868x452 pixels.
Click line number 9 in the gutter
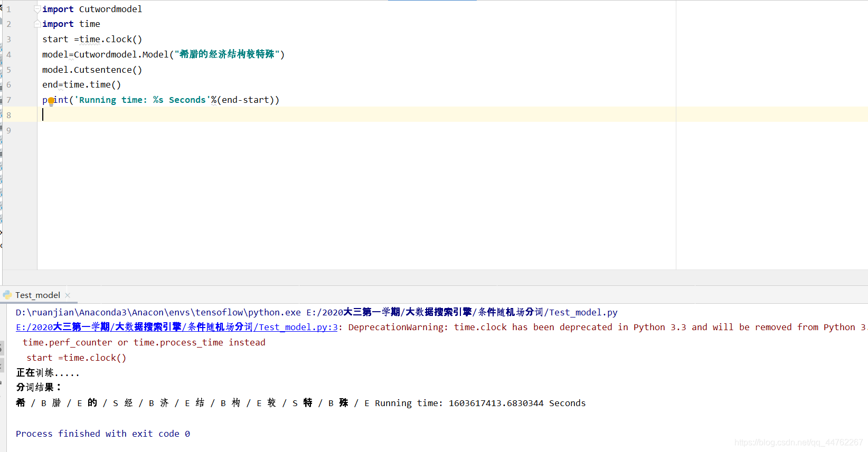tap(8, 130)
